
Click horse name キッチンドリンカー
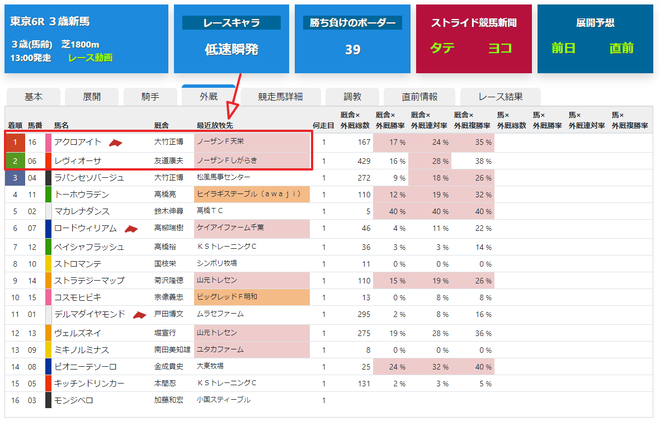(89, 384)
